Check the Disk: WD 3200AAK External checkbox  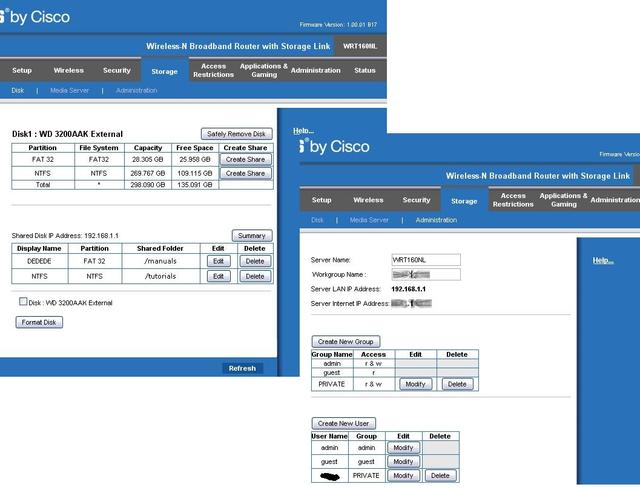(x=23, y=302)
